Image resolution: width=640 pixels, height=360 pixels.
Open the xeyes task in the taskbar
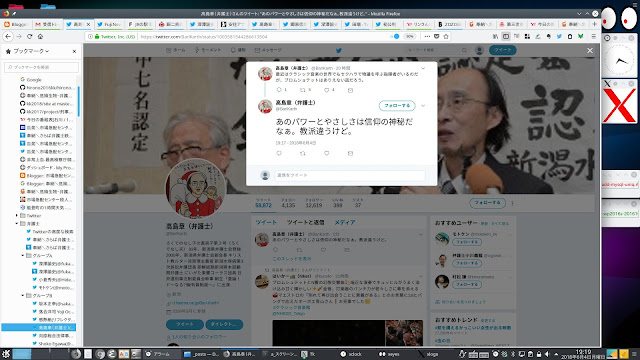pyautogui.click(x=392, y=354)
